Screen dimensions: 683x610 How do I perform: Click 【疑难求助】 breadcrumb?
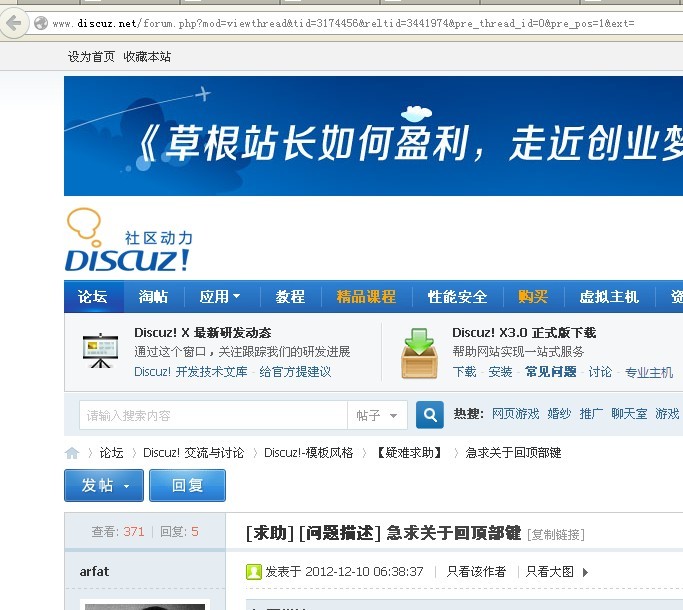click(409, 453)
